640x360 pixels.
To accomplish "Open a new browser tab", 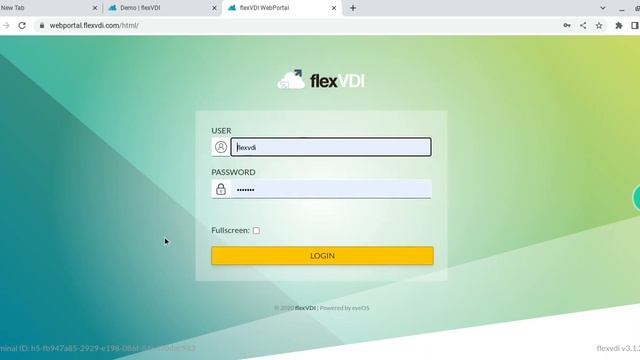I will [353, 8].
